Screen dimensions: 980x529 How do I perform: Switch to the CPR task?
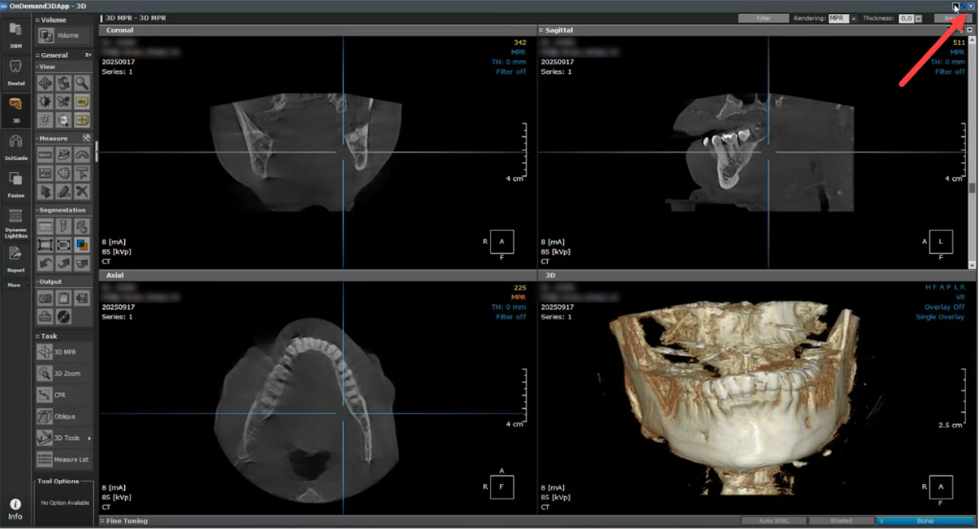pos(64,395)
